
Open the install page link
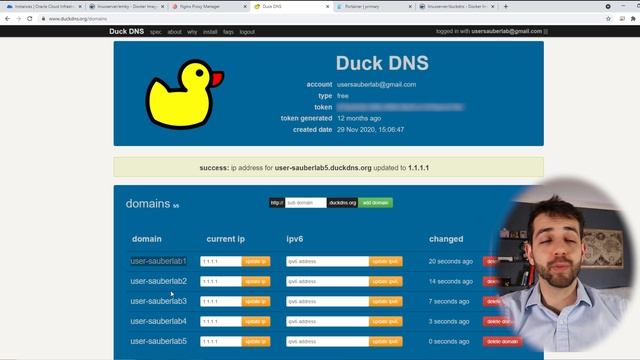[x=210, y=32]
